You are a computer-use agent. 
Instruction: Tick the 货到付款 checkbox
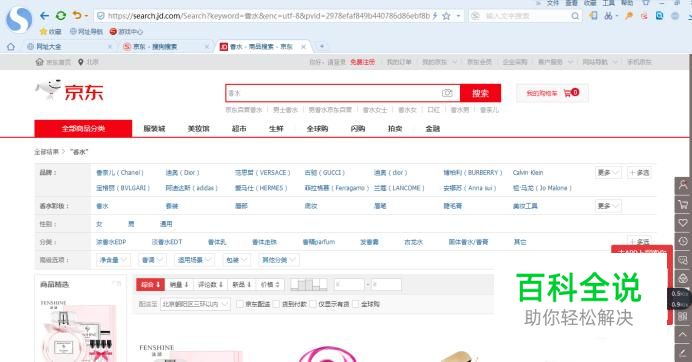[276, 304]
